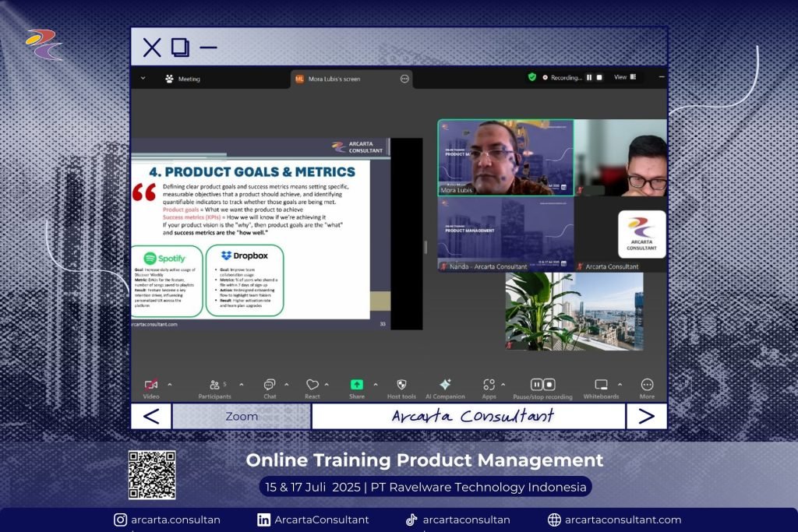Expand the arrow next to Video

click(170, 384)
